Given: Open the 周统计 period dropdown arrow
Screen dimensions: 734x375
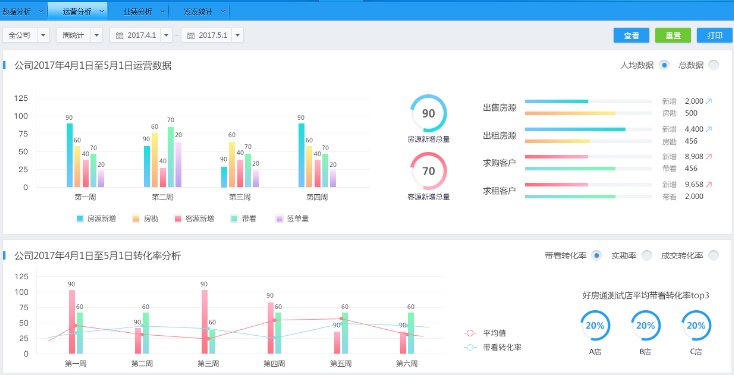Looking at the screenshot, I should click(96, 35).
